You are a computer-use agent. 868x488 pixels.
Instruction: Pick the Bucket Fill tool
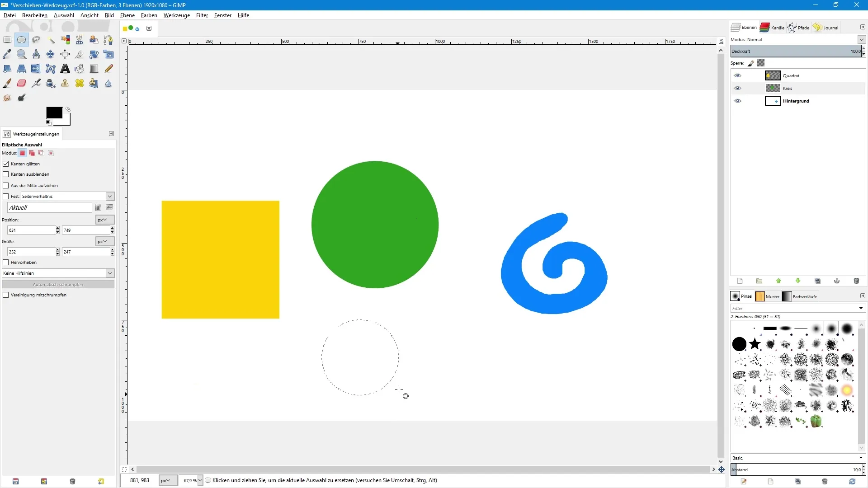point(80,69)
